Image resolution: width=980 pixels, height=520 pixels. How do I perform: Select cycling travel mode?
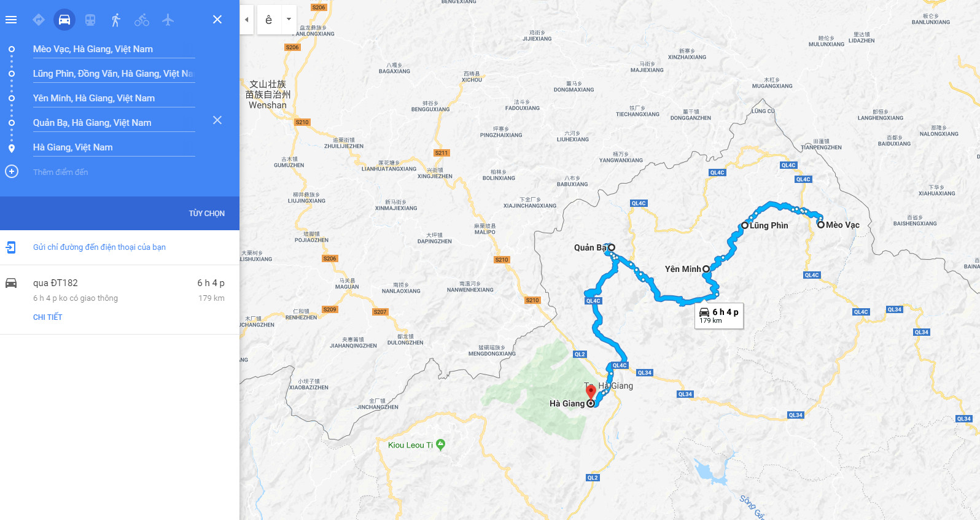tap(142, 20)
